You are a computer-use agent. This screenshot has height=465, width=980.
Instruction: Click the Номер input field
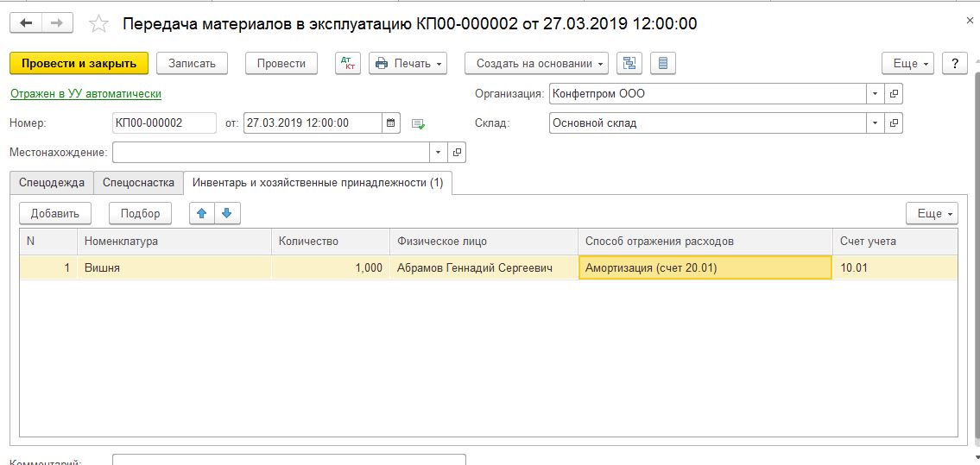[x=164, y=123]
